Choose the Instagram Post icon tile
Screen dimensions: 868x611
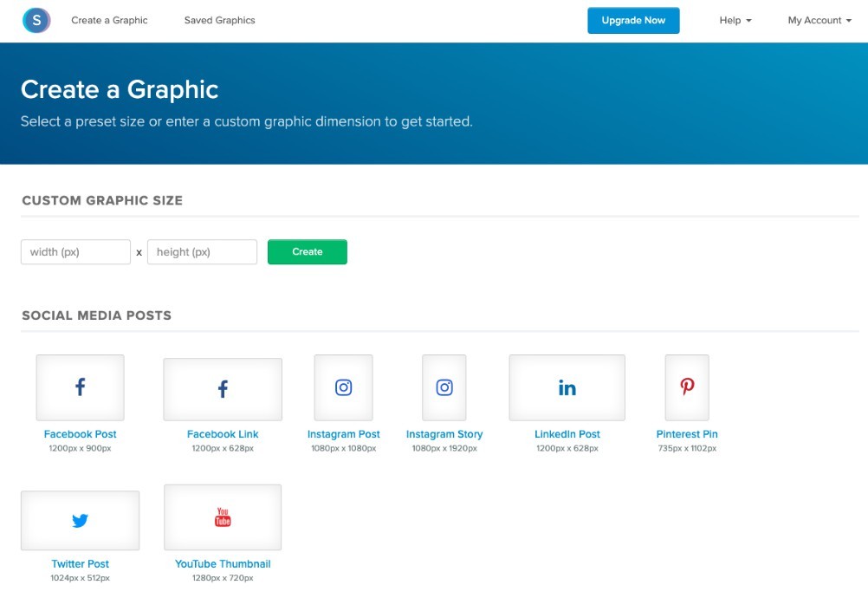click(343, 387)
